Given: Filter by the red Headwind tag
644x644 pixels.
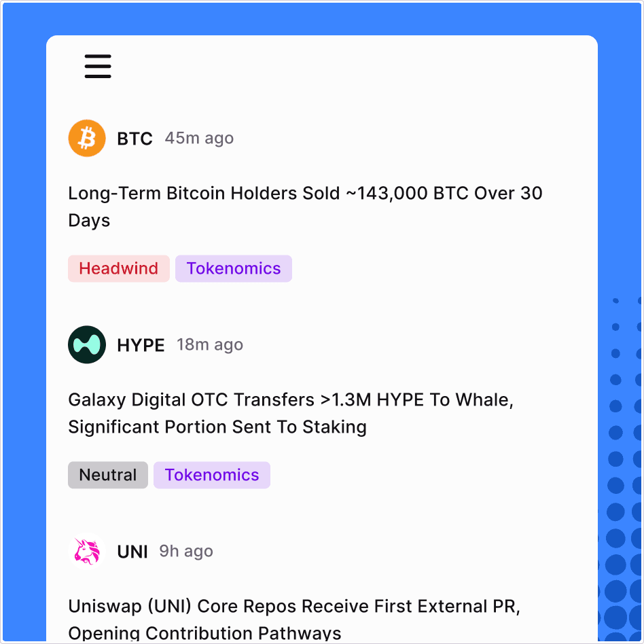Looking at the screenshot, I should (119, 269).
